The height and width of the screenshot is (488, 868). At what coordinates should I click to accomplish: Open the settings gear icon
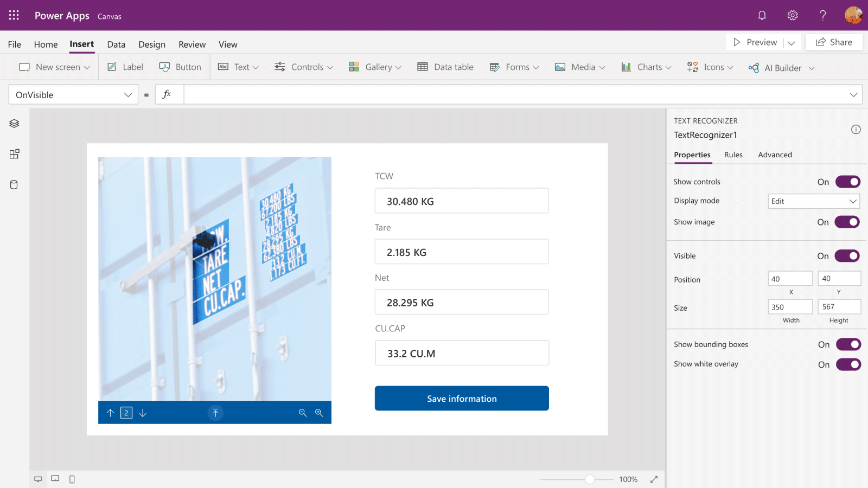792,15
